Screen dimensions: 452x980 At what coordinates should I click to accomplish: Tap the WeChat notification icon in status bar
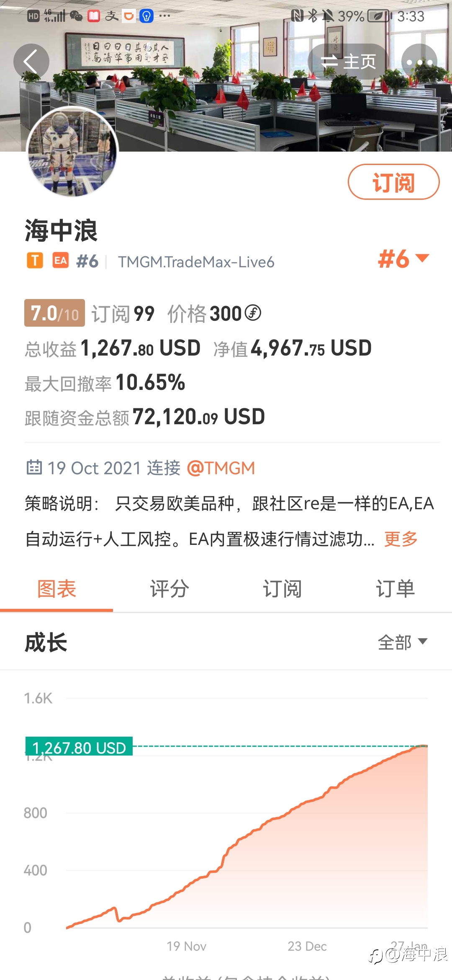(76, 16)
